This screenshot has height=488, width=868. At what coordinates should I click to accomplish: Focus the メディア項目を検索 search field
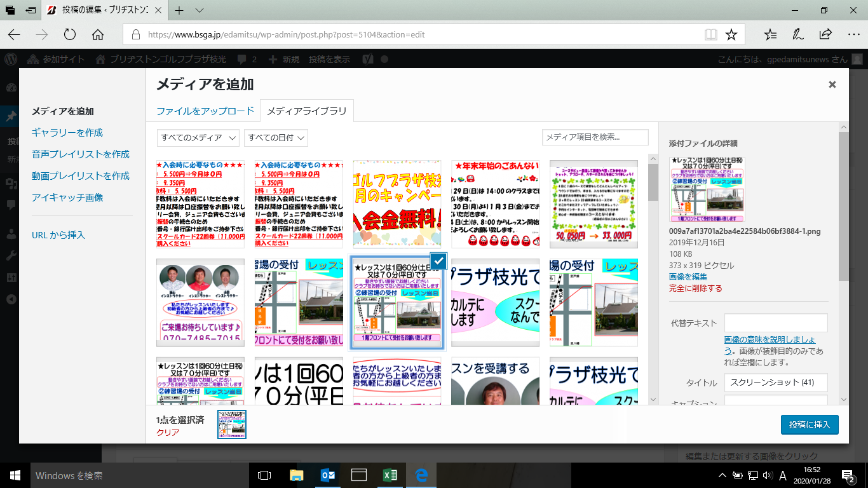(595, 137)
